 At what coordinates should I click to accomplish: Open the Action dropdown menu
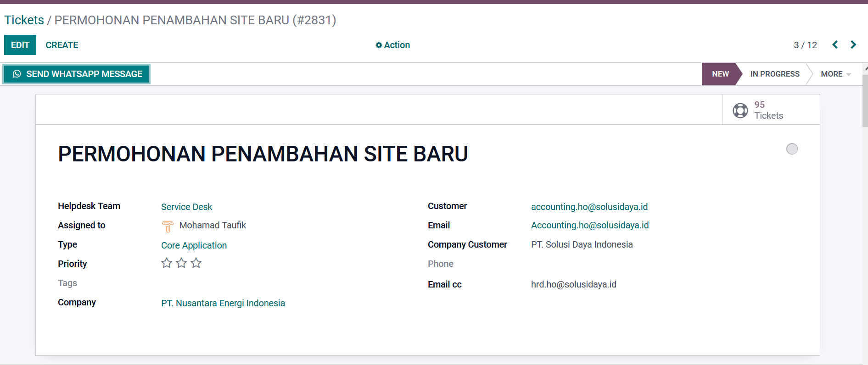[392, 45]
